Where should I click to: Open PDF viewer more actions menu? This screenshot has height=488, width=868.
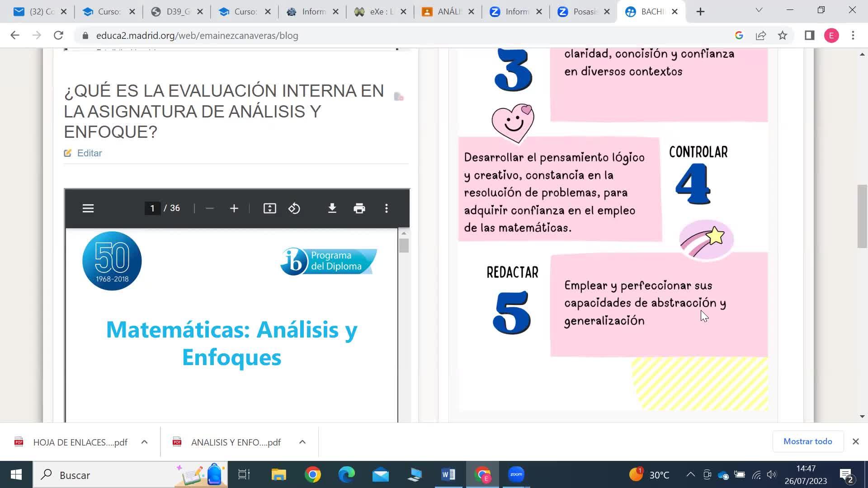(386, 208)
